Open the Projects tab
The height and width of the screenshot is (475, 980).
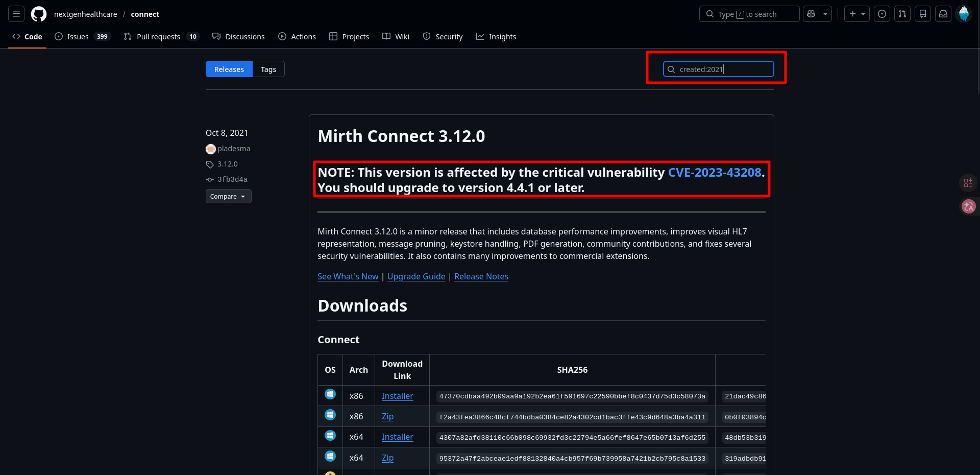[x=349, y=36]
